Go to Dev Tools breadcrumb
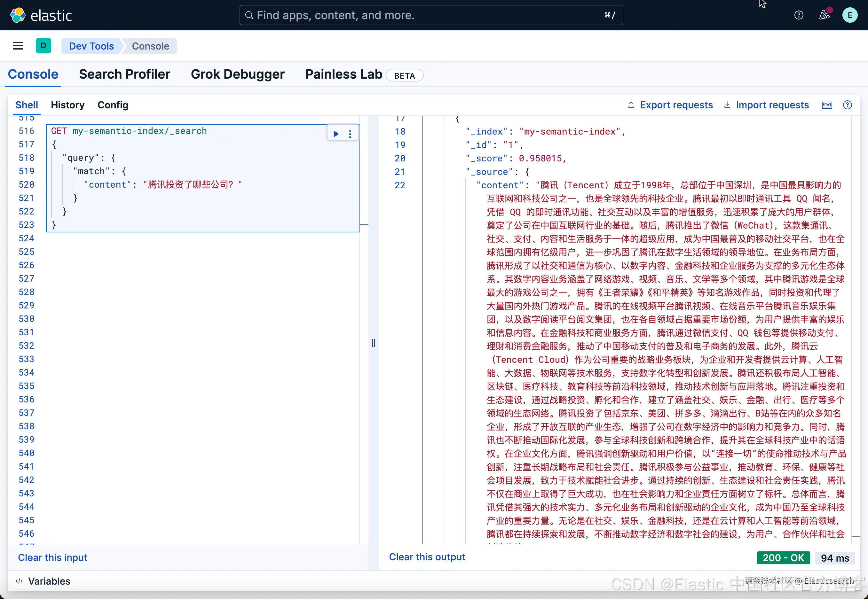868x599 pixels. click(91, 46)
